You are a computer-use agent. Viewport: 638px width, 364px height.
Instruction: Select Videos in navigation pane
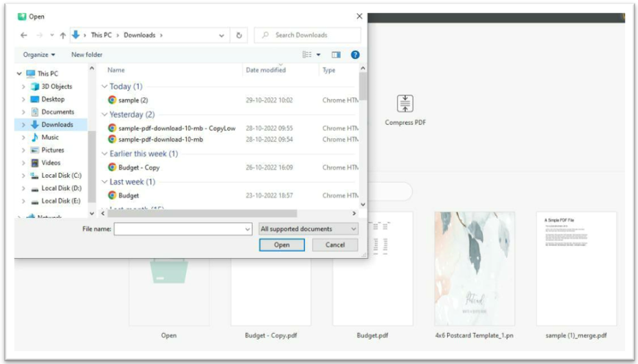tap(51, 163)
